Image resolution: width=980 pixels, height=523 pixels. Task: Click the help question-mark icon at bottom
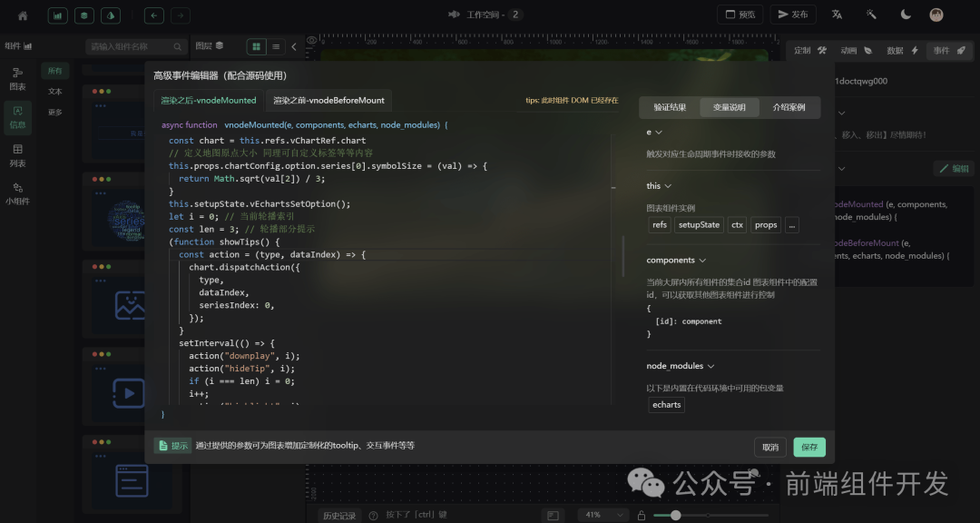tap(374, 516)
